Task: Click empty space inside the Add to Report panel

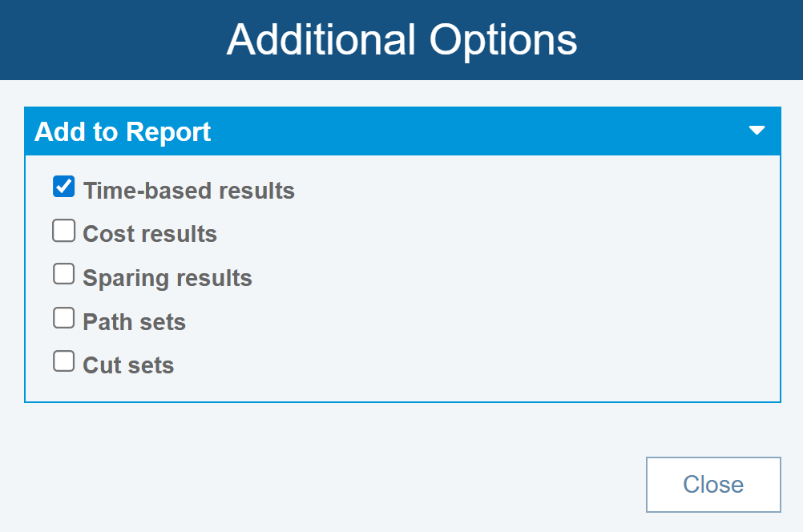Action: coord(521,280)
